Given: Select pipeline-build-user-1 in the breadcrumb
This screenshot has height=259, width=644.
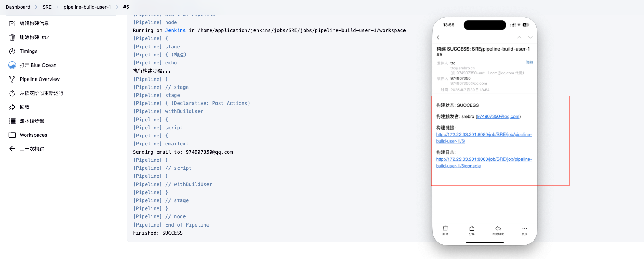Looking at the screenshot, I should (x=87, y=7).
